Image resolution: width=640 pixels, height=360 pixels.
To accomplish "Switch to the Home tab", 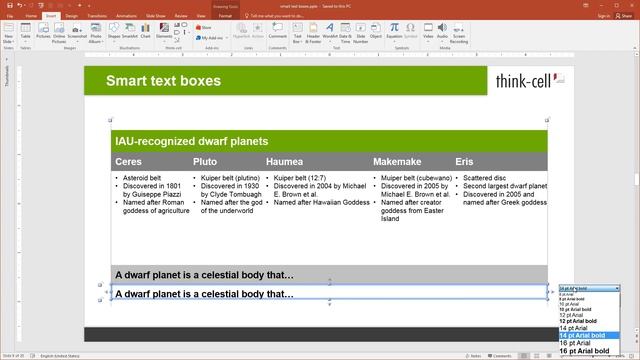I will tap(31, 16).
